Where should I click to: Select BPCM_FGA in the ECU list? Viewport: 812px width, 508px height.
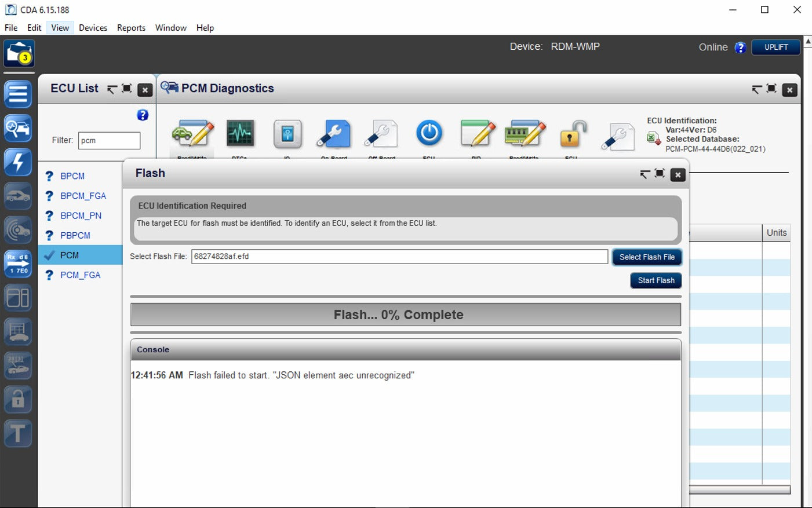coord(83,196)
